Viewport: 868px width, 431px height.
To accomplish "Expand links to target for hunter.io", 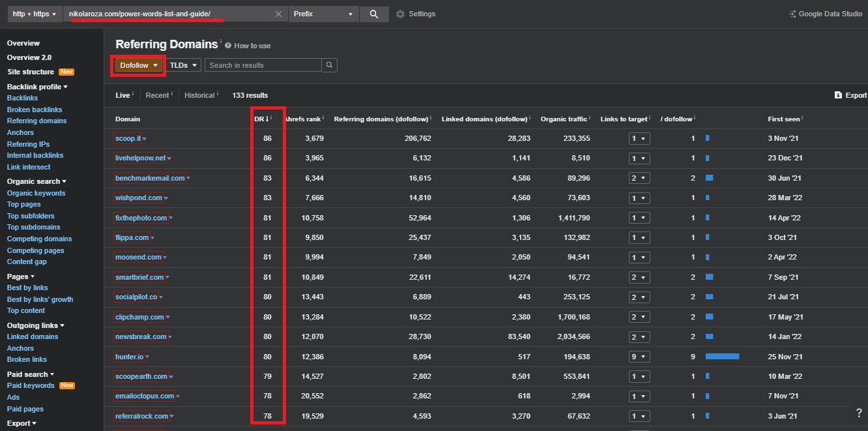I will click(x=639, y=357).
